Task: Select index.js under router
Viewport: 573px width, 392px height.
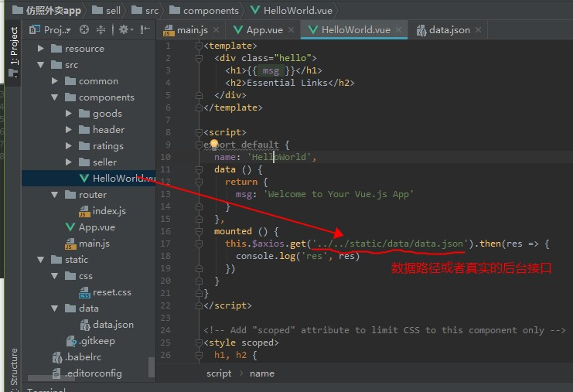Action: pyautogui.click(x=102, y=211)
